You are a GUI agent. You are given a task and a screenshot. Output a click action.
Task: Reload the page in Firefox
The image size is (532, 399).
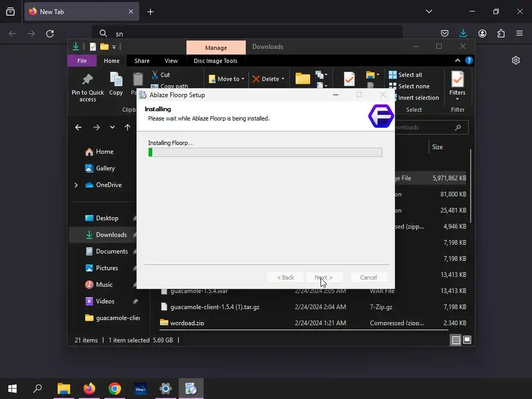tap(50, 34)
